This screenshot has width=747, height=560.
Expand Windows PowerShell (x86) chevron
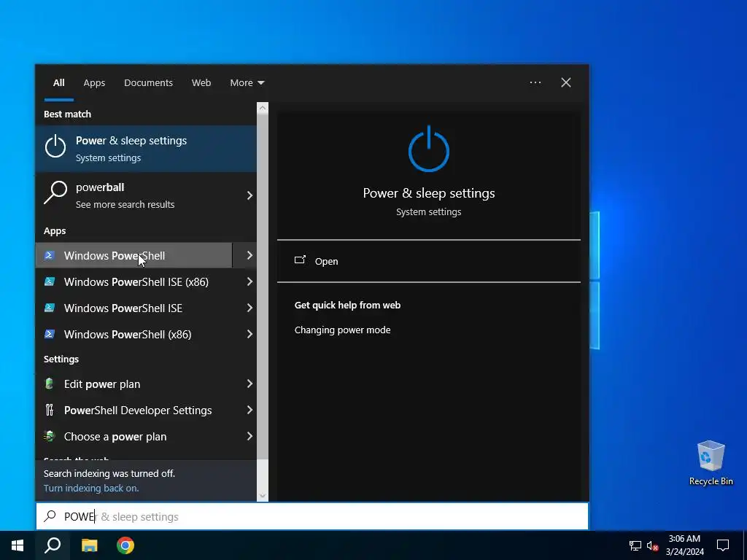tap(249, 334)
